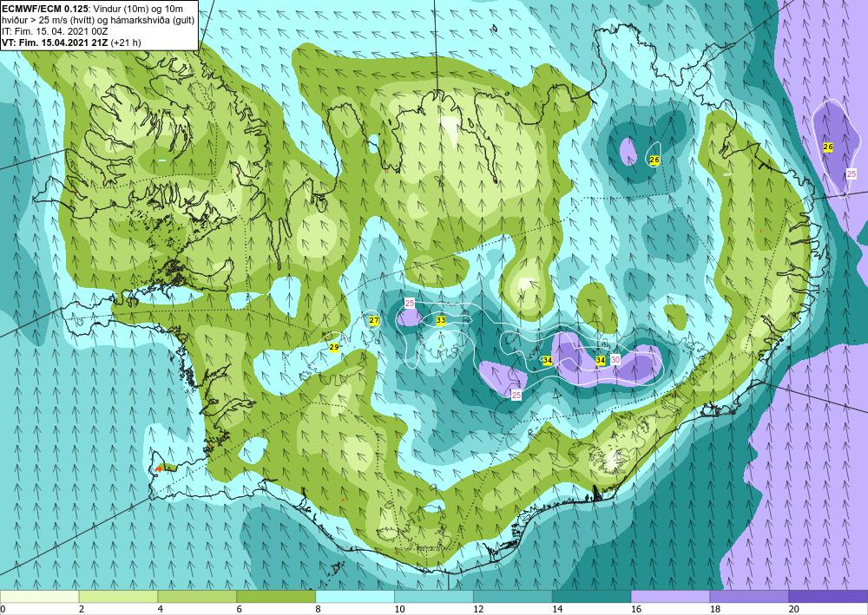
Task: Click the yellow gust label 29
Action: [x=334, y=347]
